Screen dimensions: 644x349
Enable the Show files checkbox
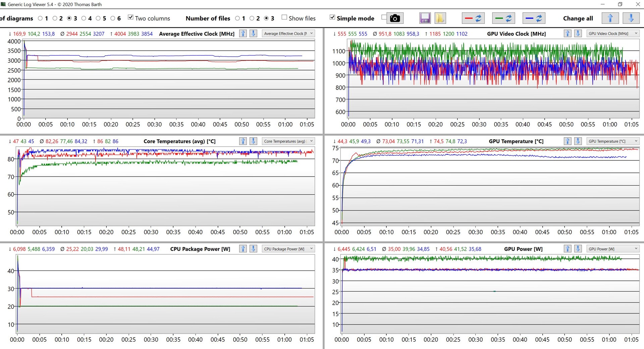284,17
